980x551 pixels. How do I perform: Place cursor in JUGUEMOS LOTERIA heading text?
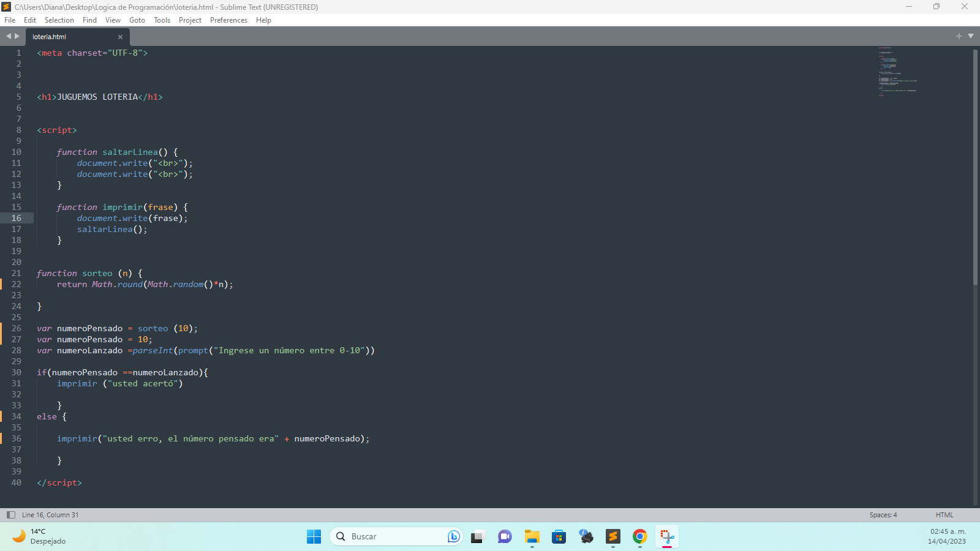[x=97, y=97]
